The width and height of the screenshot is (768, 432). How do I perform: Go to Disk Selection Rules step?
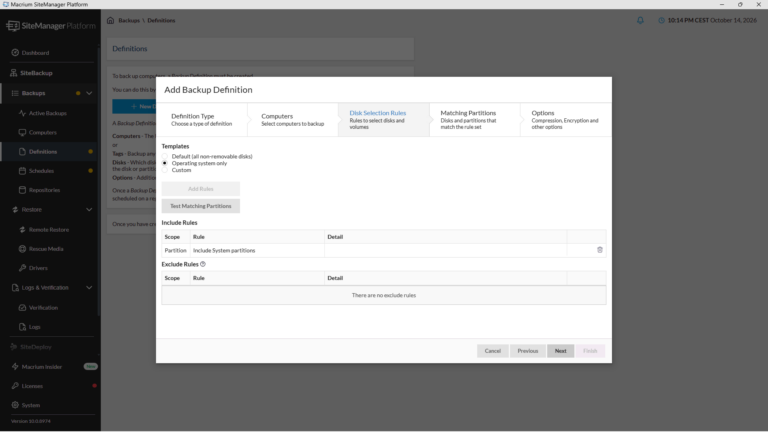[384, 120]
